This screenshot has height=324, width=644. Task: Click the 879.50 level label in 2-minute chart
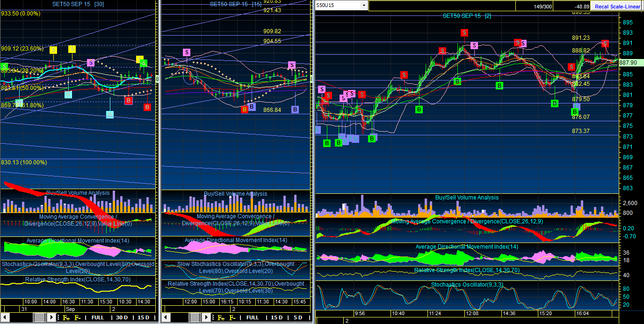click(x=581, y=99)
